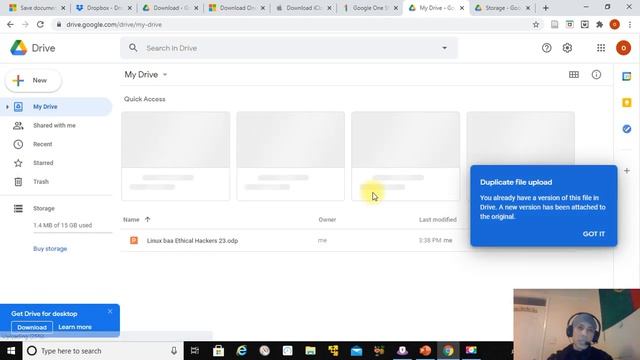The image size is (640, 360).
Task: Click in the Search in Drive field
Action: tap(289, 48)
